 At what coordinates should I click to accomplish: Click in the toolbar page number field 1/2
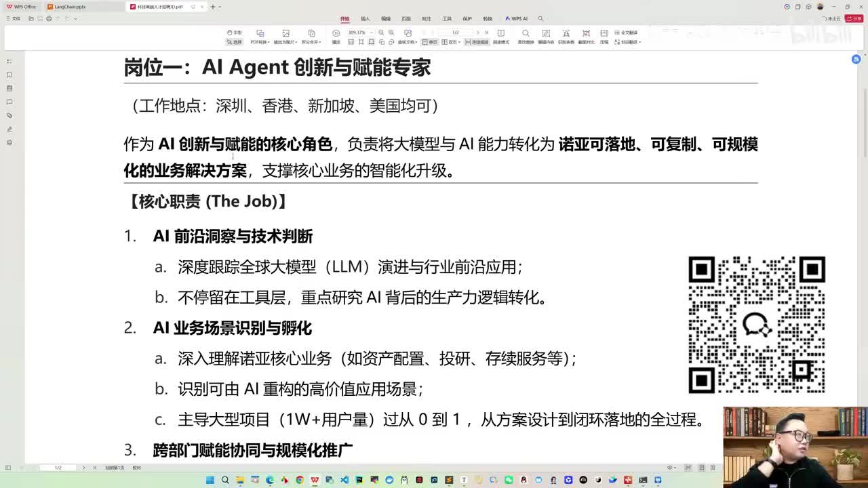tap(455, 33)
